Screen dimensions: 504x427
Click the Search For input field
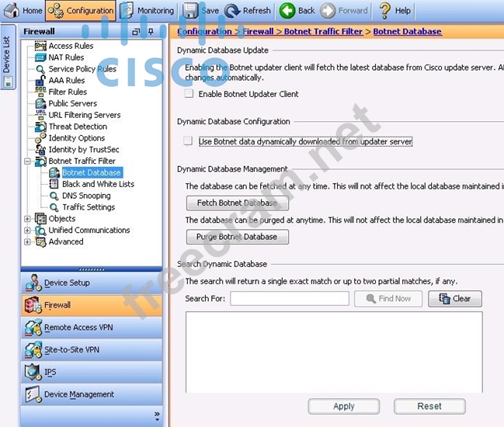click(x=289, y=299)
